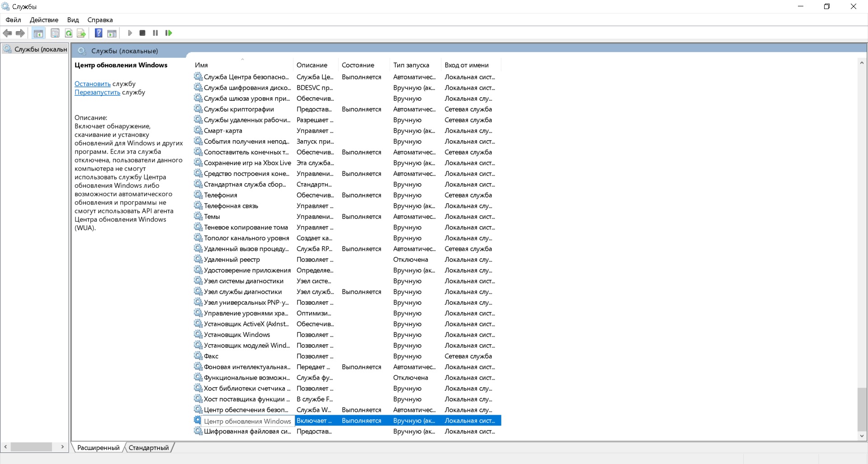Click the Перезапустить службу link
The image size is (868, 464).
[x=97, y=92]
